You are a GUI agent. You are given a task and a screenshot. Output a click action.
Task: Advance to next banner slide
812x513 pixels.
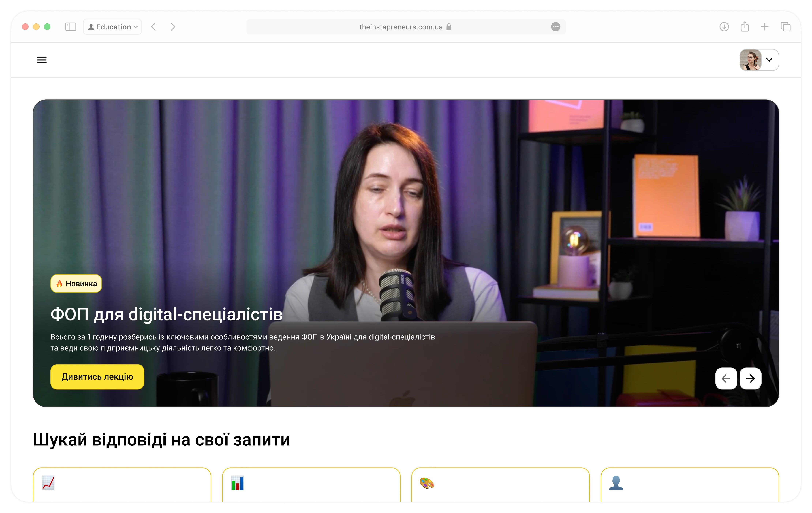(750, 378)
